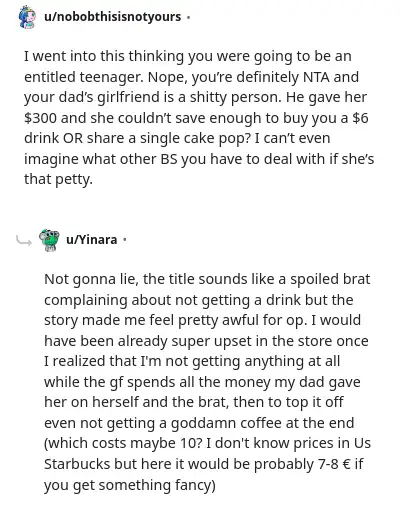Click the dot separator after u/nobobthisisnotyours
Viewport: 400px width, 520px height.
[188, 17]
